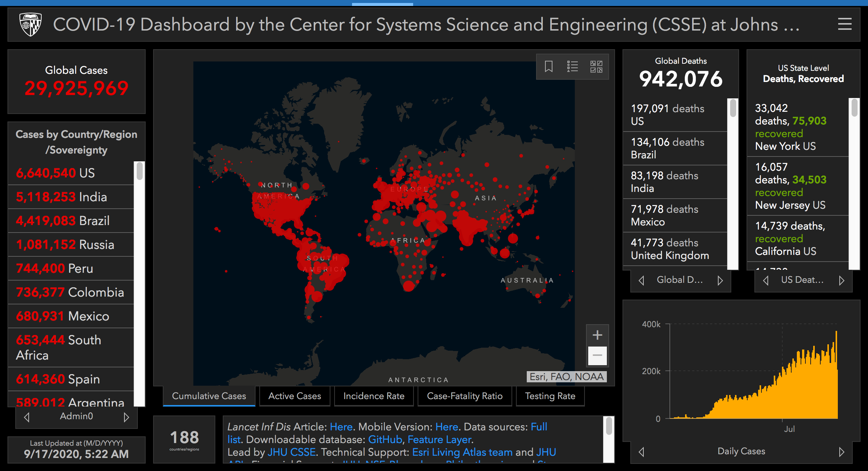Advance to next US Deaths panel
868x471 pixels.
tap(841, 281)
